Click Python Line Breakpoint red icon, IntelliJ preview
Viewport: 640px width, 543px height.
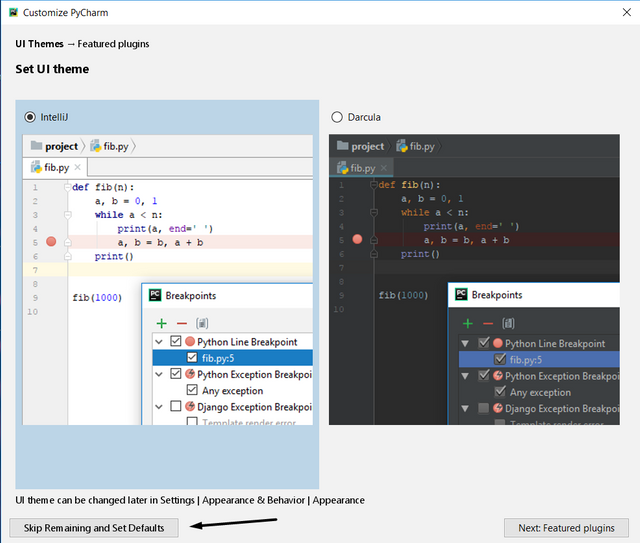(190, 341)
